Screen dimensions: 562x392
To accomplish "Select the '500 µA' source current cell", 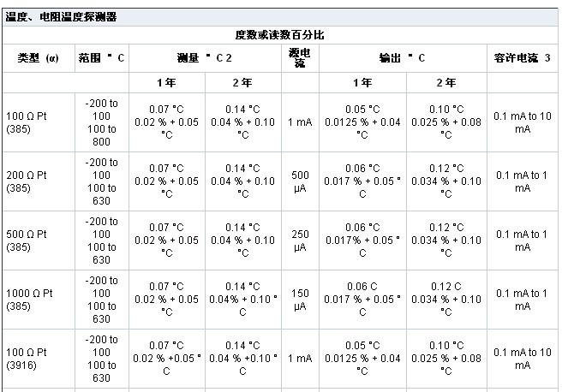I will 300,181.
